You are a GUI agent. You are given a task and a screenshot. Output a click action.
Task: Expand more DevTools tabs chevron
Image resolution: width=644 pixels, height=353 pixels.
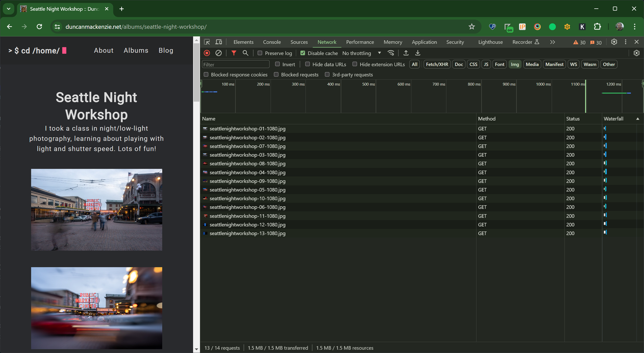[552, 42]
